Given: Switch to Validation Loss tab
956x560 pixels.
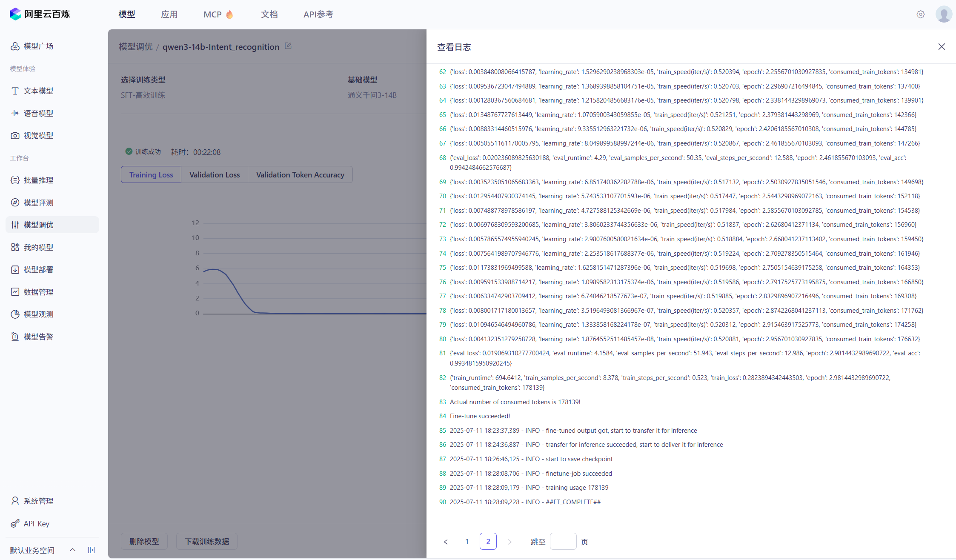Looking at the screenshot, I should pyautogui.click(x=215, y=174).
